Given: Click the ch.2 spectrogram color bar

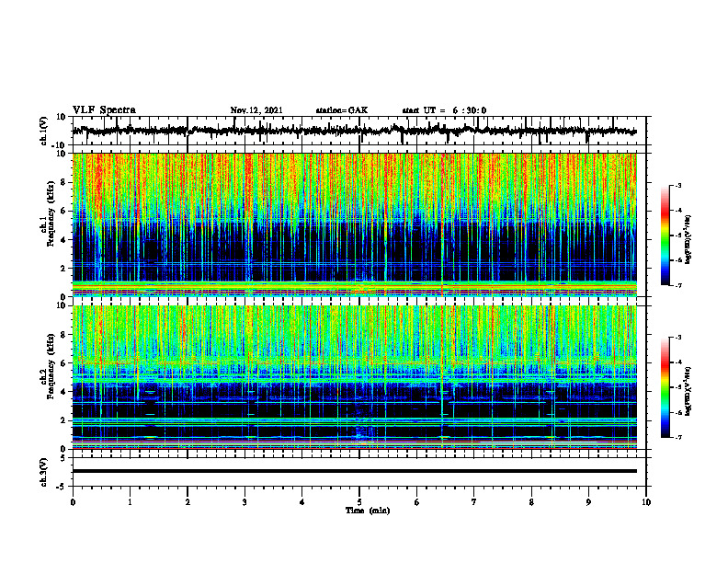Looking at the screenshot, I should [x=665, y=387].
